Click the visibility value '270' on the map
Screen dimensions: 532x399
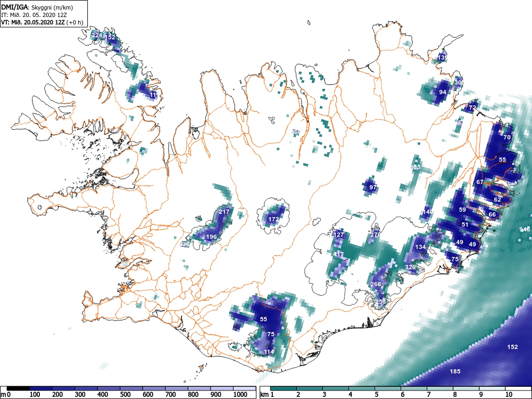coord(375,235)
